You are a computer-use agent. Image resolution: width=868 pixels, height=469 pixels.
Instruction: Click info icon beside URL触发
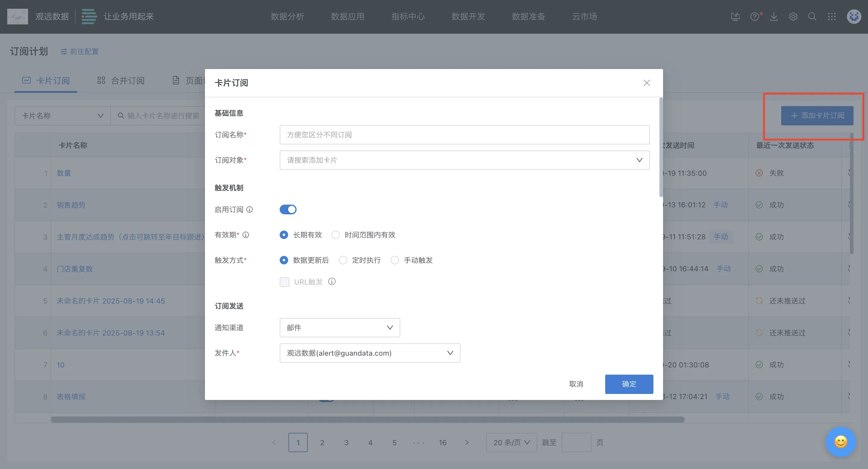(x=332, y=282)
